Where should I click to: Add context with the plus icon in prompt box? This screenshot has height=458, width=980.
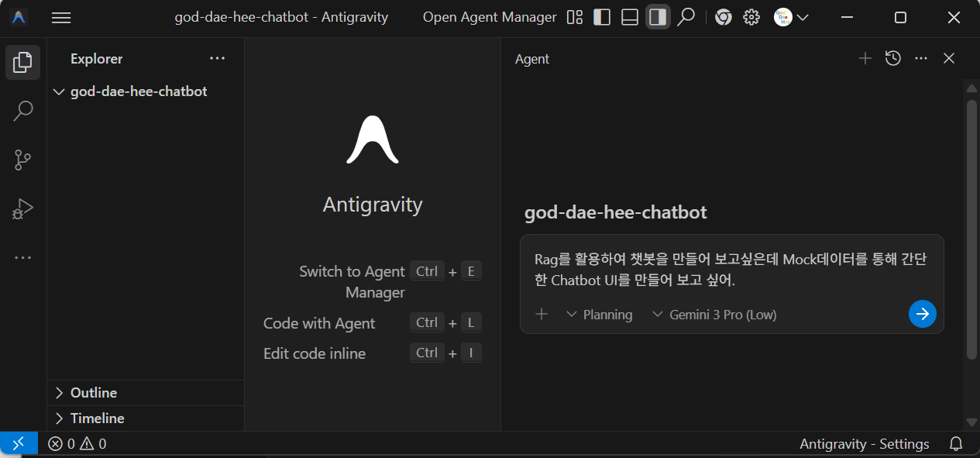(x=542, y=314)
